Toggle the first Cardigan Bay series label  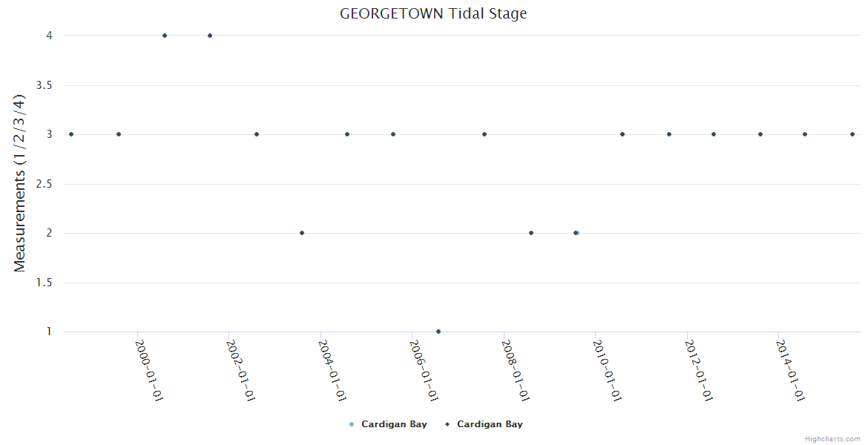[394, 424]
